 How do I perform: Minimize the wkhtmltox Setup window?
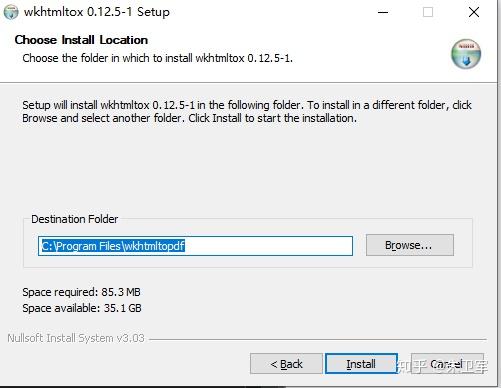383,12
